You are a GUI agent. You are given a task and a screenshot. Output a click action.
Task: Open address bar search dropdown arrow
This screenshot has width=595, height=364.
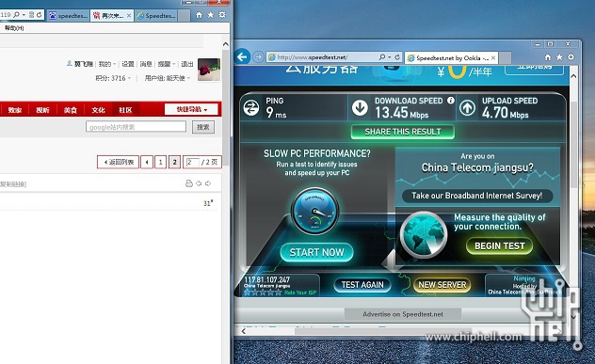[x=389, y=56]
